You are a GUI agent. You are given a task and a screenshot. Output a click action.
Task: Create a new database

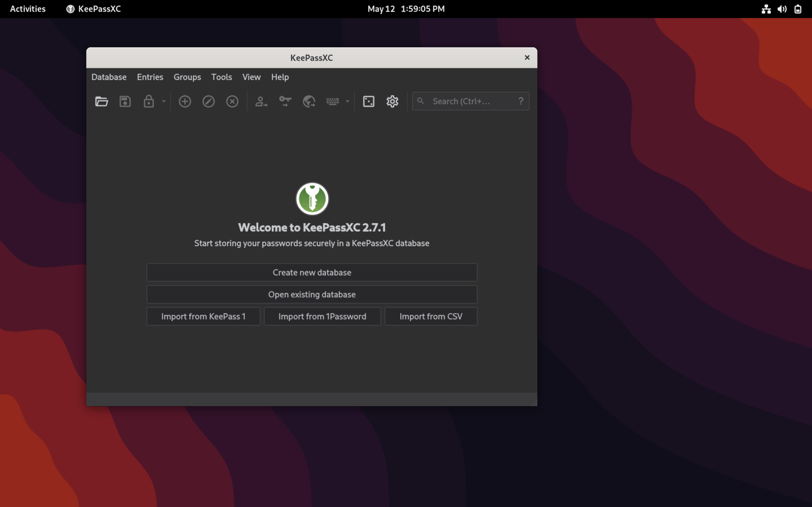coord(311,272)
